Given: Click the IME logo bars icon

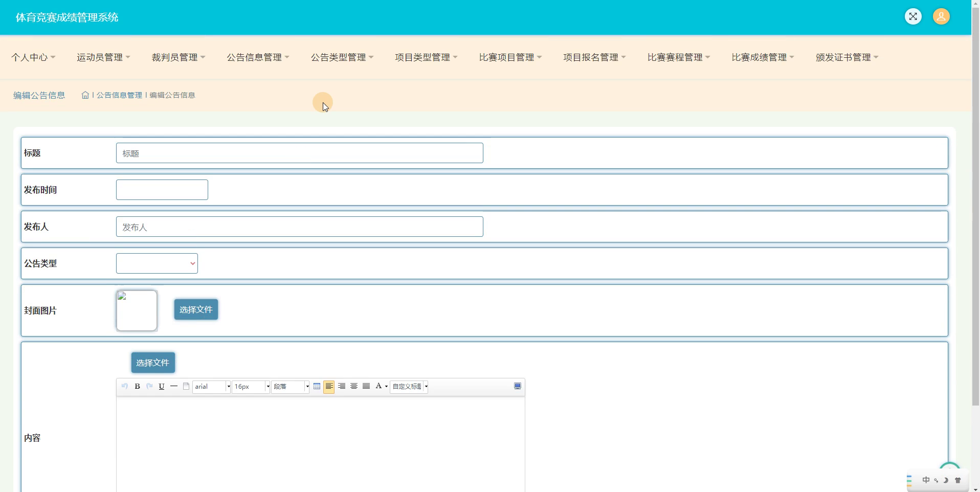Looking at the screenshot, I should (x=910, y=480).
